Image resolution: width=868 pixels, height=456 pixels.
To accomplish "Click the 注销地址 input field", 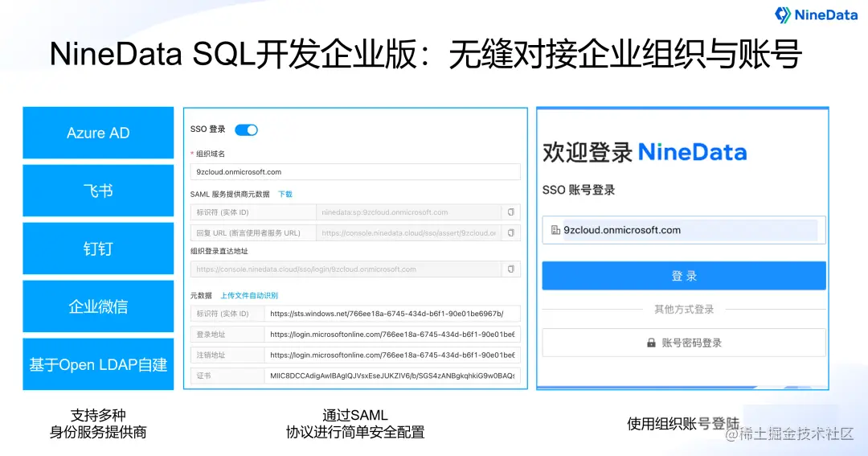I will point(392,355).
